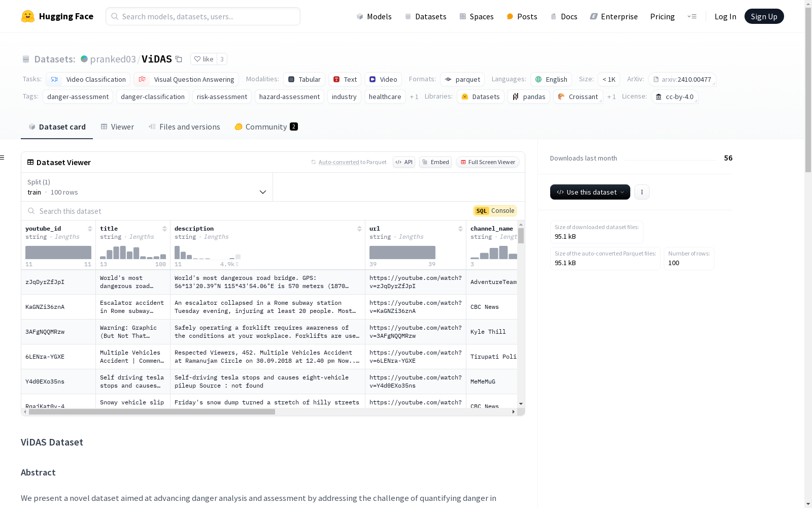This screenshot has height=508, width=812.
Task: Click the zJqDyrZfJpI table cell
Action: [58, 282]
